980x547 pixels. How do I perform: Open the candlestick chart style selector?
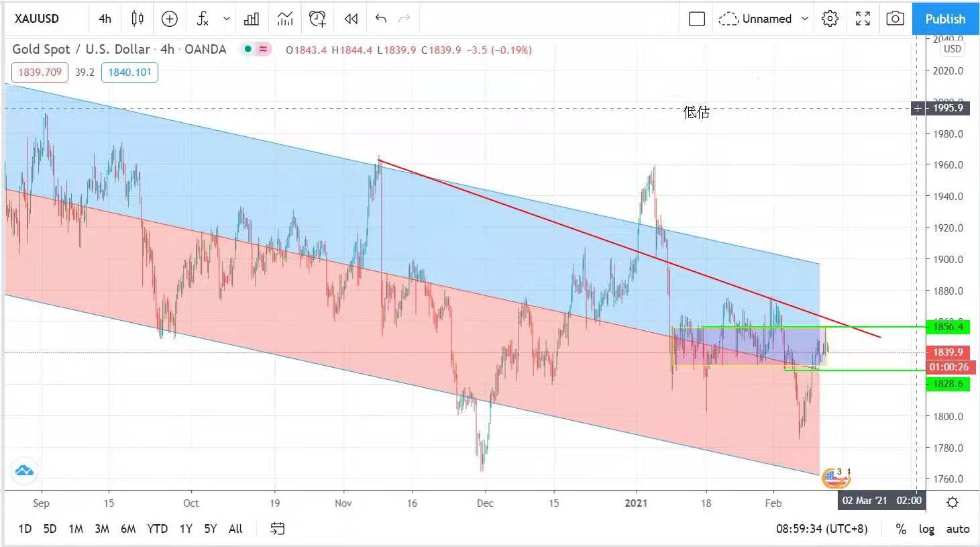pos(138,19)
